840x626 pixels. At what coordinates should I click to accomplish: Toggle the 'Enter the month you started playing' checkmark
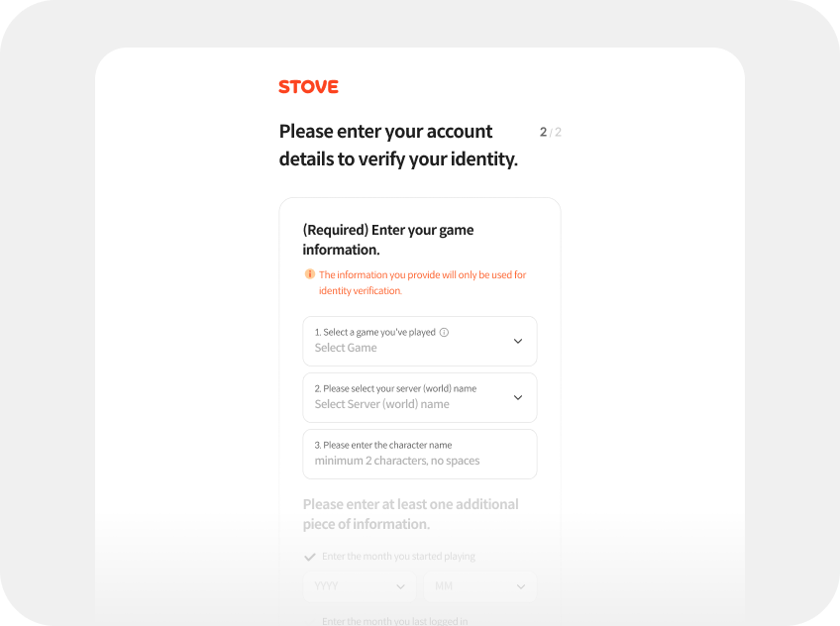coord(310,557)
